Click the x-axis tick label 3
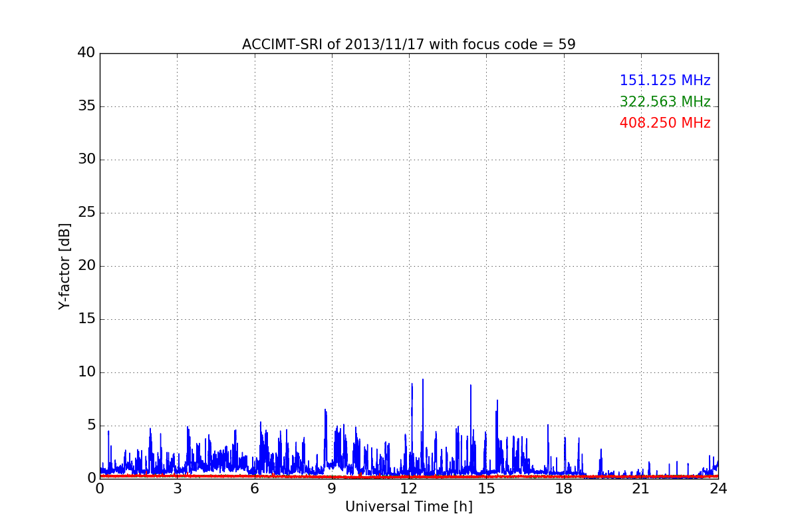The image size is (798, 532). coord(177,489)
